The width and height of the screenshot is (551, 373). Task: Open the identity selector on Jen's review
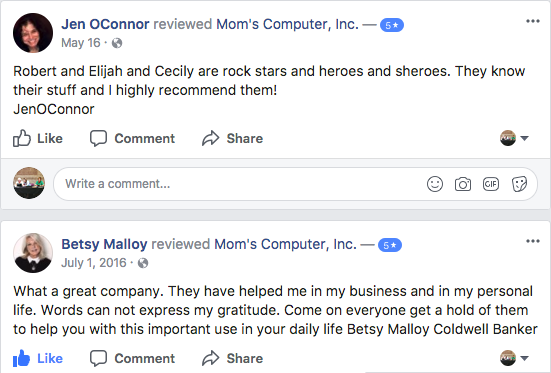coord(514,138)
